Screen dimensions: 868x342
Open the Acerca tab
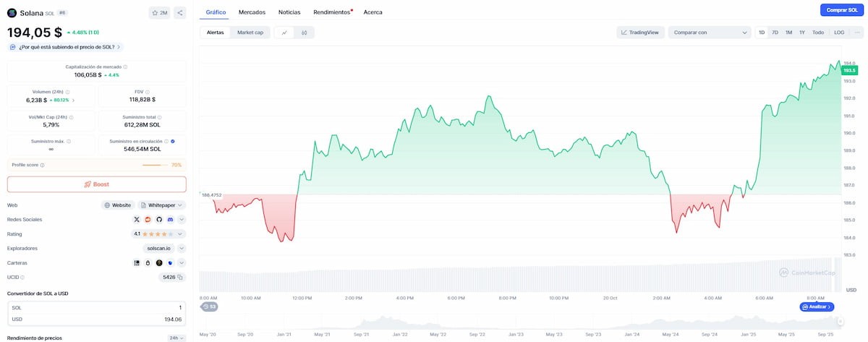(x=373, y=12)
